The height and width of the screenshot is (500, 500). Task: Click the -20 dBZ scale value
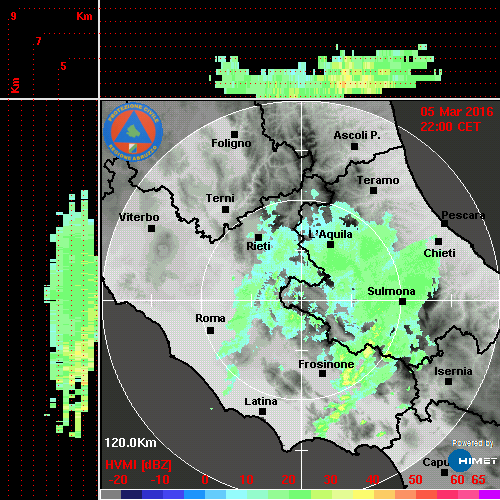tap(118, 480)
